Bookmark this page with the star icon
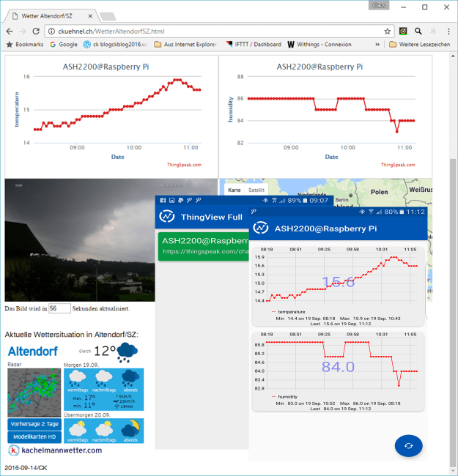The height and width of the screenshot is (476, 458). point(387,31)
